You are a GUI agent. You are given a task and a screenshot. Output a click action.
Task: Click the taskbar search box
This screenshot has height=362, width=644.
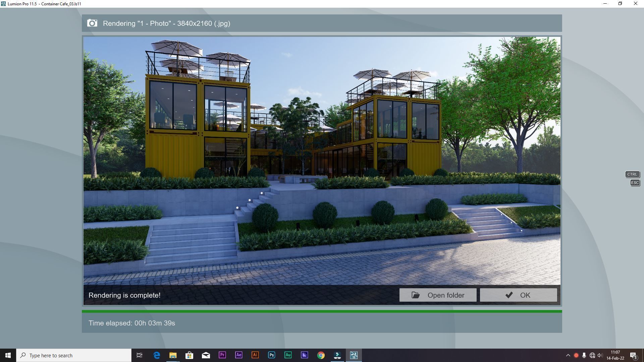tap(74, 355)
